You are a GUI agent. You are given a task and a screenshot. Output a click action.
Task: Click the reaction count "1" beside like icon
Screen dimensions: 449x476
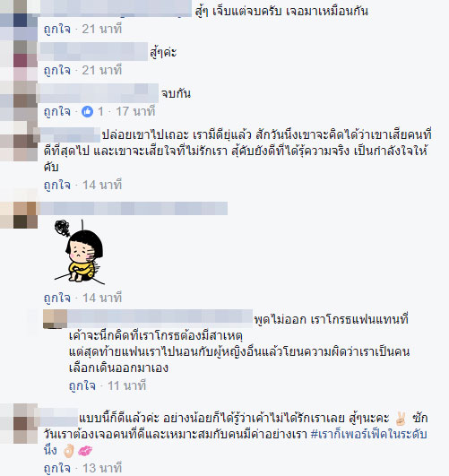coord(100,112)
